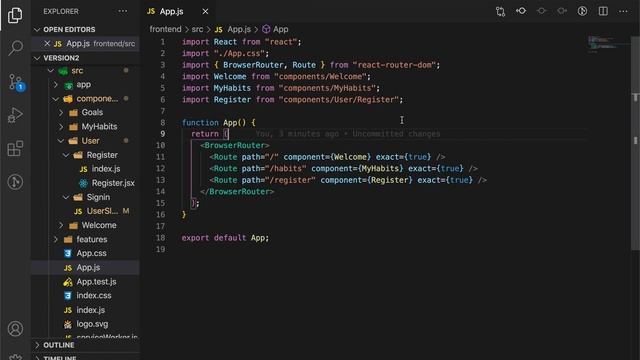Select App.js in the file tree
The width and height of the screenshot is (640, 360).
88,267
